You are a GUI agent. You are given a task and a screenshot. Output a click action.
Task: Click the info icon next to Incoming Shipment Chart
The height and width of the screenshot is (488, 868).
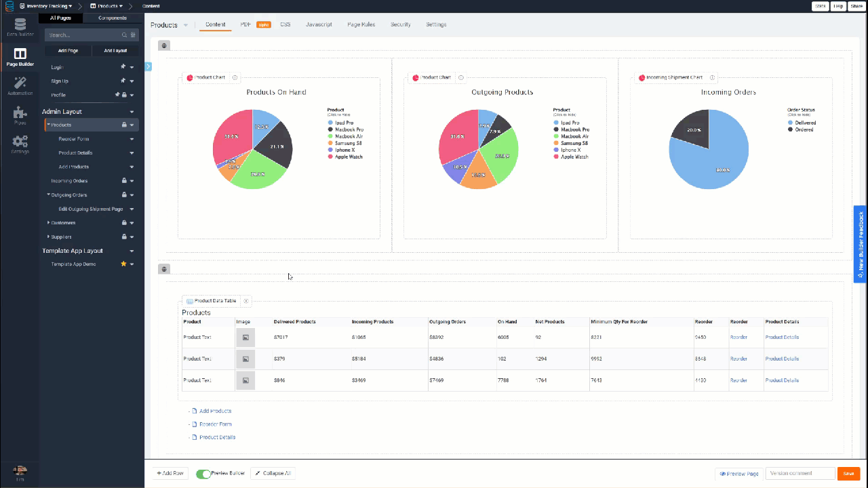(x=712, y=77)
